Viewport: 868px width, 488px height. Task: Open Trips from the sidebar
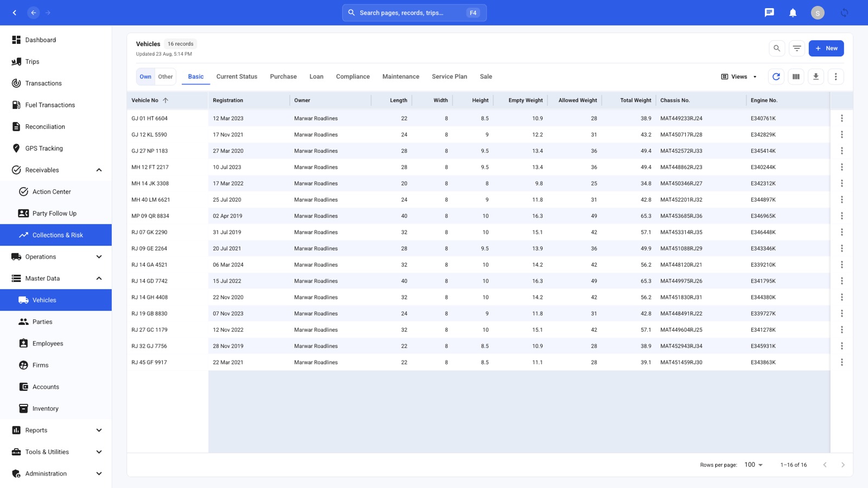(x=56, y=61)
